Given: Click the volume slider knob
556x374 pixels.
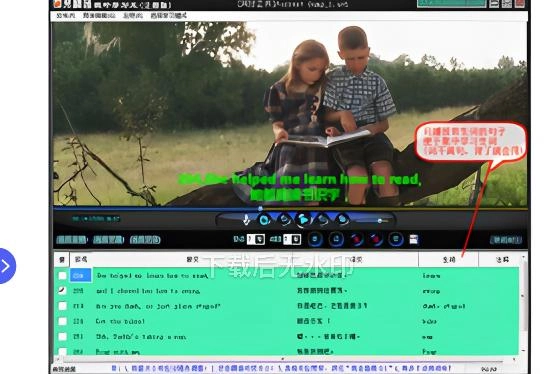Looking at the screenshot, I should click(x=380, y=221).
